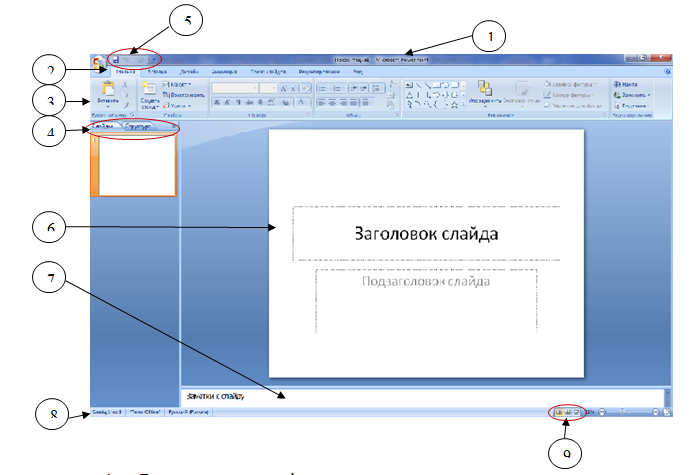Viewport: 694px width, 475px height.
Task: Click the Экспресс-стили (Quick Styles) icon
Action: 523,91
